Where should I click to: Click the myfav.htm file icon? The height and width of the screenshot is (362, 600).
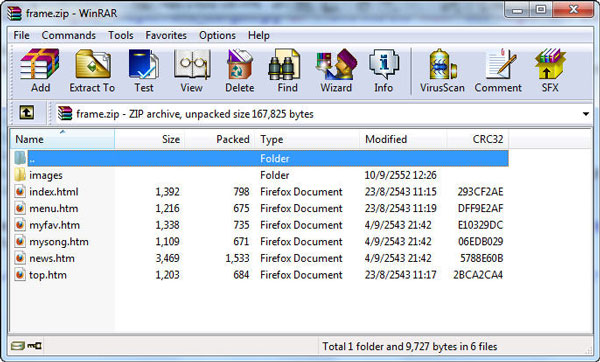20,225
